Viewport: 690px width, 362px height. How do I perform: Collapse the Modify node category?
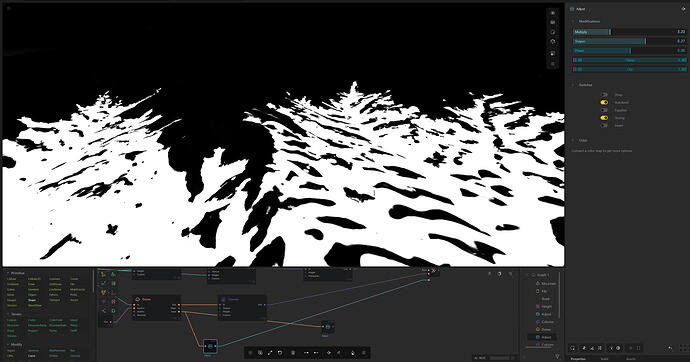[8, 344]
